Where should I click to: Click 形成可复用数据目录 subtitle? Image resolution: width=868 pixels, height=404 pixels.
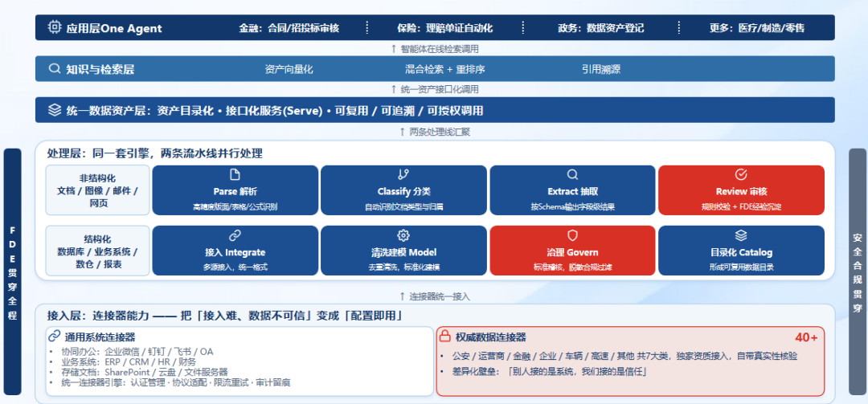(x=741, y=267)
